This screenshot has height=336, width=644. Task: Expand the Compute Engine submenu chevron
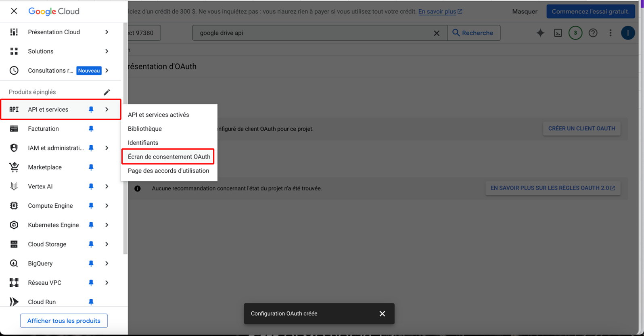107,206
